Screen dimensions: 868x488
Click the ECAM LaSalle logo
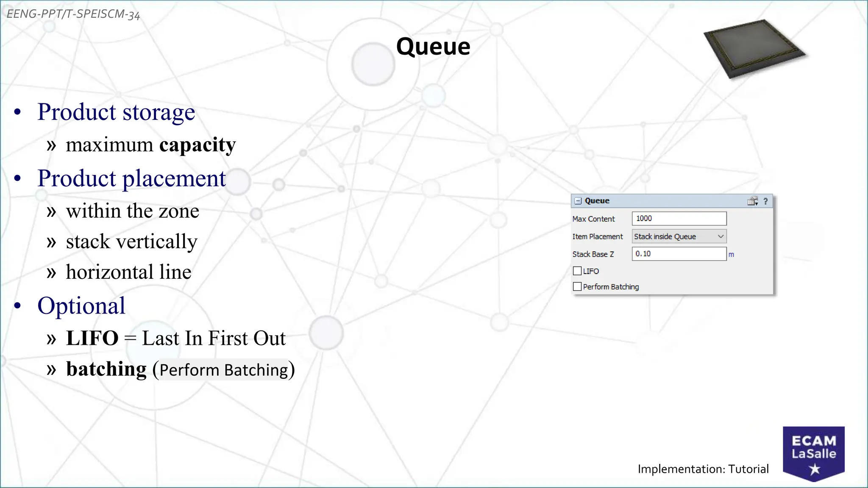pos(814,448)
